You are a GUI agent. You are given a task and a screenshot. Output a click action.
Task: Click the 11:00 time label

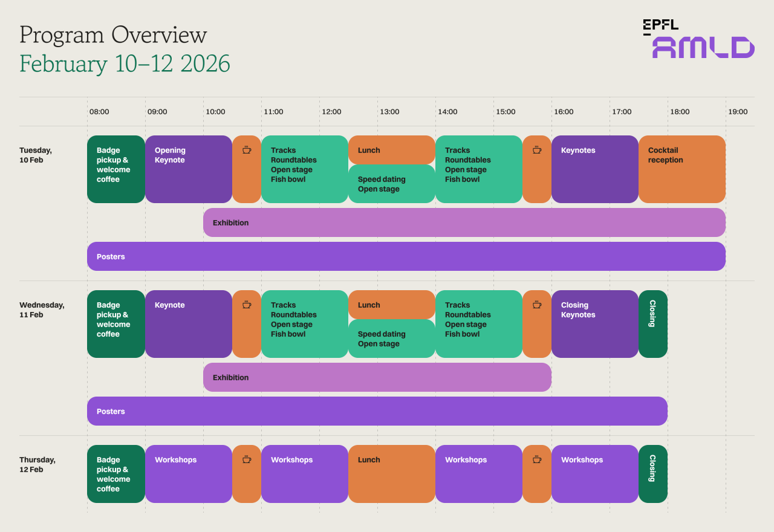coord(273,112)
